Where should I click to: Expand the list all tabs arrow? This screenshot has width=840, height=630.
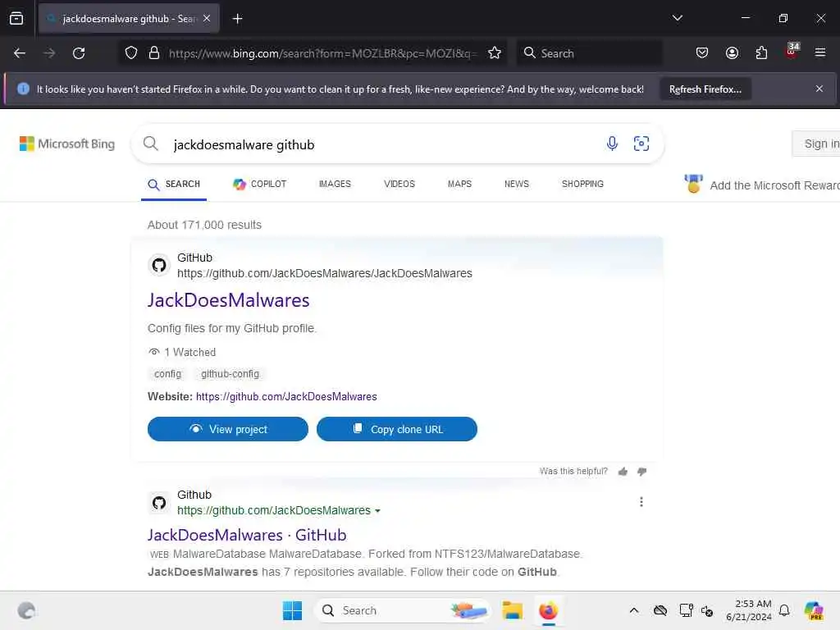click(x=677, y=18)
